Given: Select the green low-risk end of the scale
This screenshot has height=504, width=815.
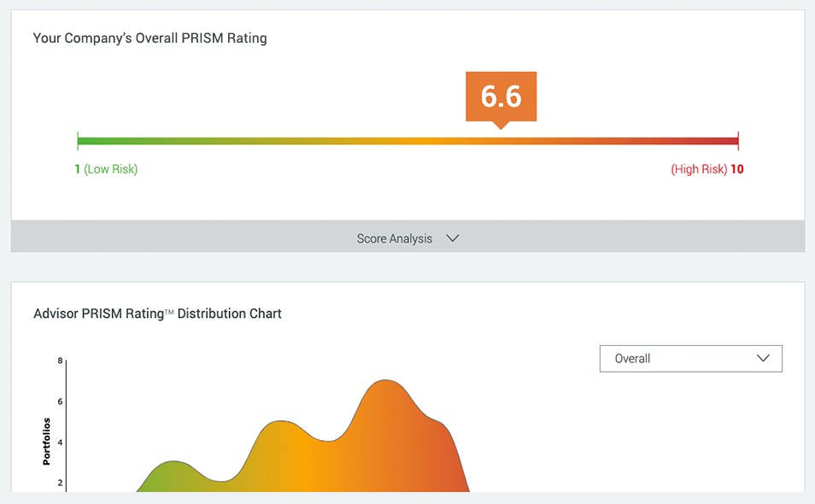Looking at the screenshot, I should click(x=85, y=139).
